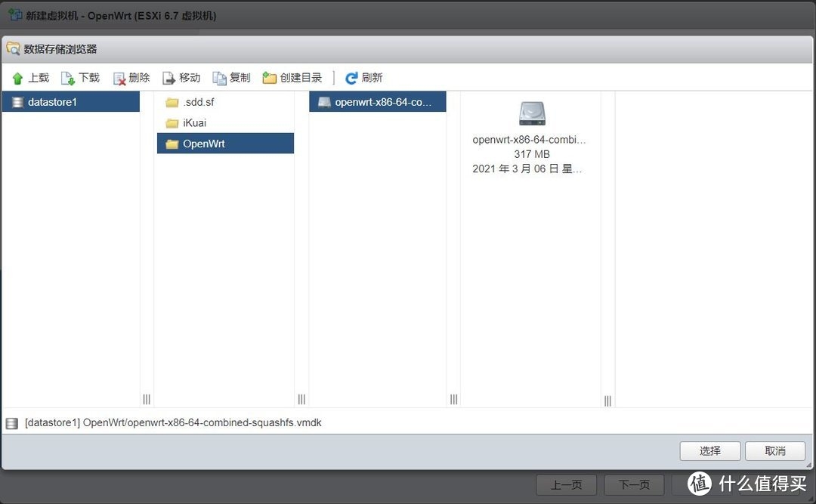This screenshot has height=504, width=816.
Task: Open the iKuai folder
Action: tap(225, 123)
